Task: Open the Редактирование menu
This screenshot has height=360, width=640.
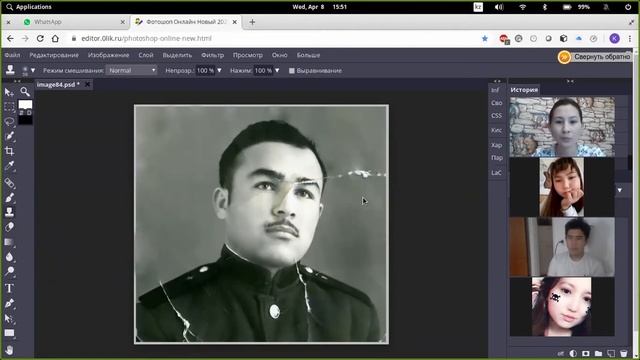Action: (54, 55)
